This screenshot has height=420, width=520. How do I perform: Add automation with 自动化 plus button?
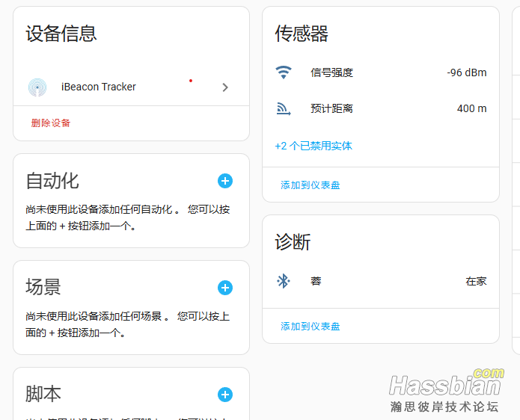pyautogui.click(x=225, y=181)
